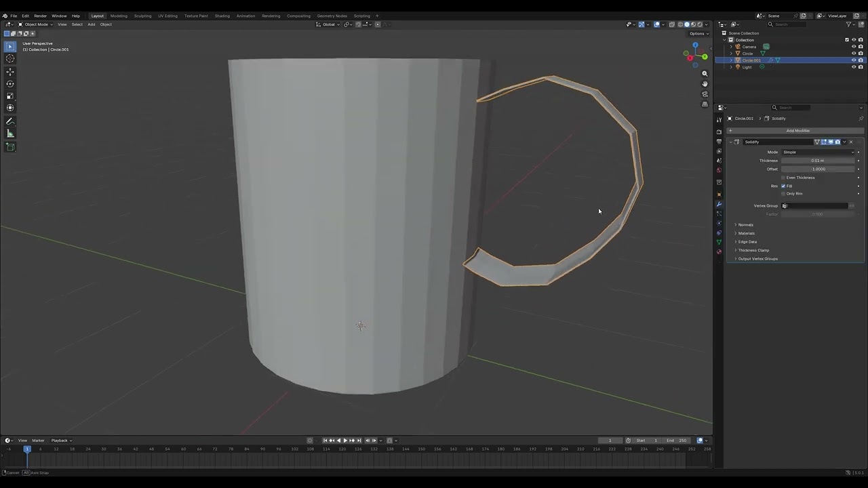Choose the Move tool
868x488 pixels.
[10, 72]
